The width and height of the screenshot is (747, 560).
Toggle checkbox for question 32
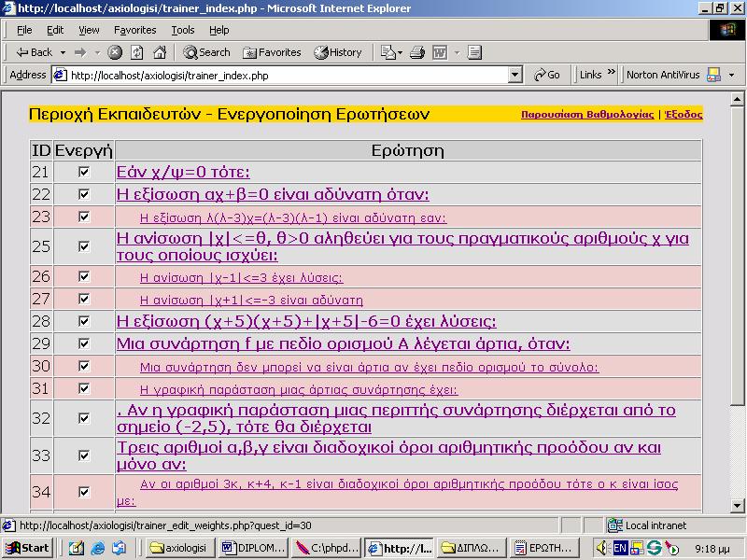[84, 418]
